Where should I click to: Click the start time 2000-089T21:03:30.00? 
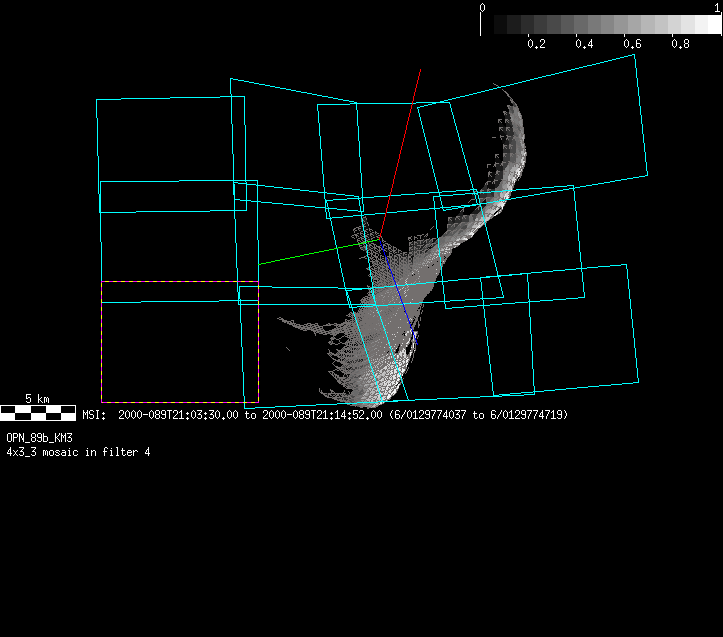click(x=178, y=415)
